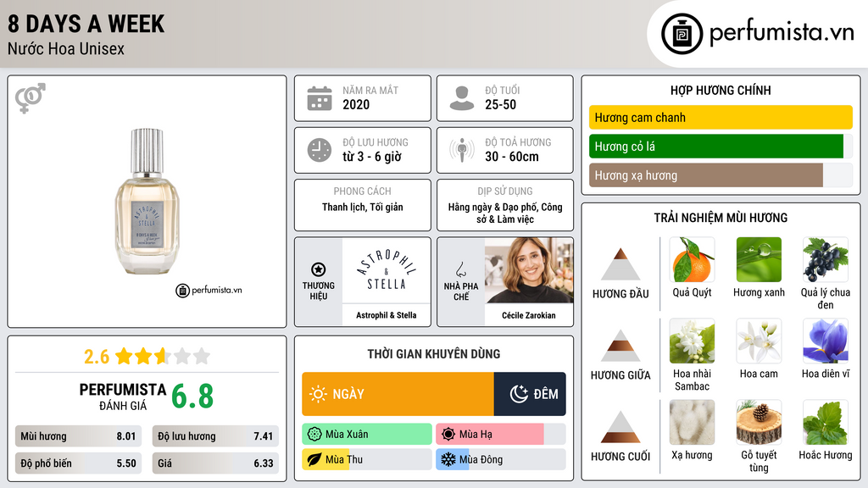Click the '30 - 60cm' projection value

(x=511, y=157)
